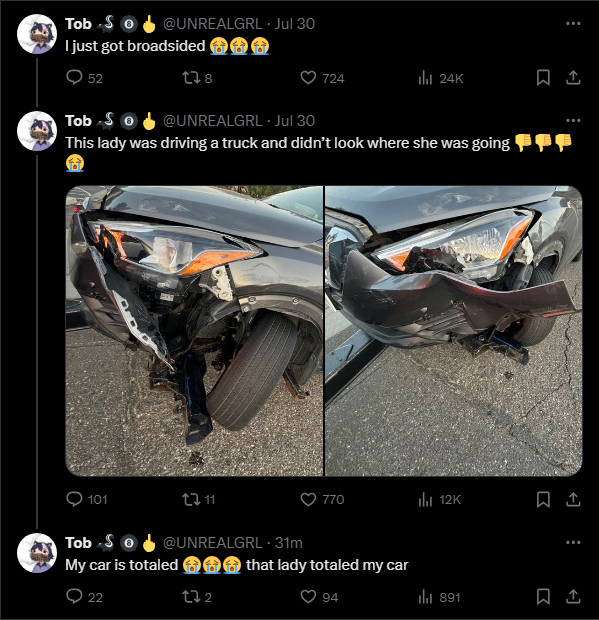Open the 31m timestamp link
The height and width of the screenshot is (620, 599).
289,542
